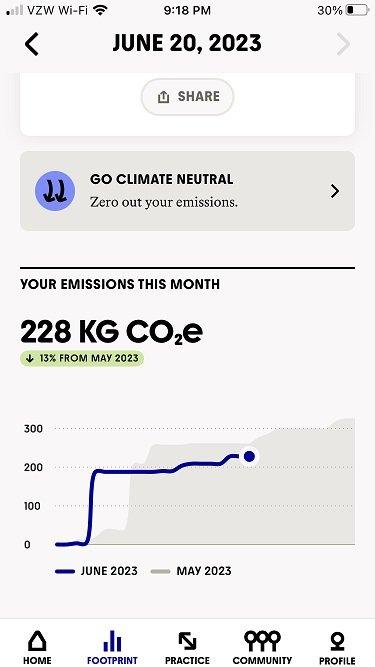Tap the share upload icon
This screenshot has width=375, height=667.
click(x=163, y=97)
